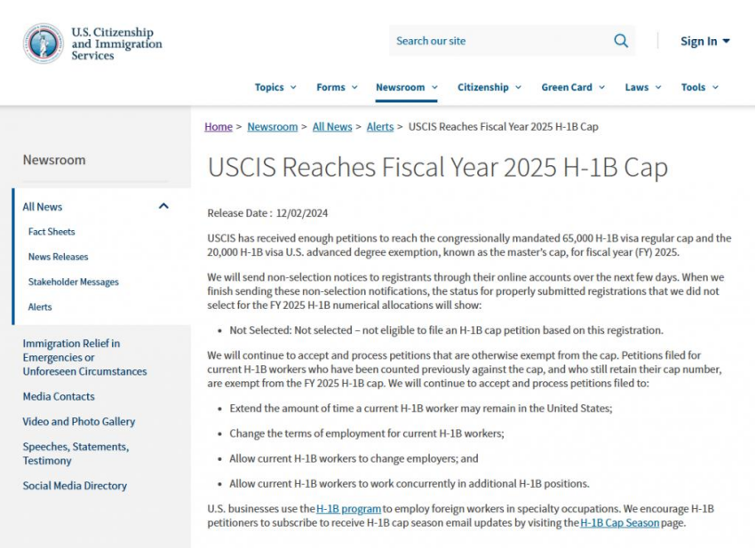Open the All News breadcrumb link
Image resolution: width=756 pixels, height=548 pixels.
click(x=332, y=127)
